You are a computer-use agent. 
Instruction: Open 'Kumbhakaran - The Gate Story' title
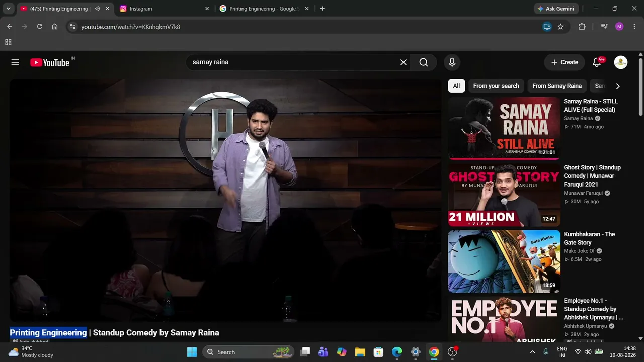tap(589, 238)
